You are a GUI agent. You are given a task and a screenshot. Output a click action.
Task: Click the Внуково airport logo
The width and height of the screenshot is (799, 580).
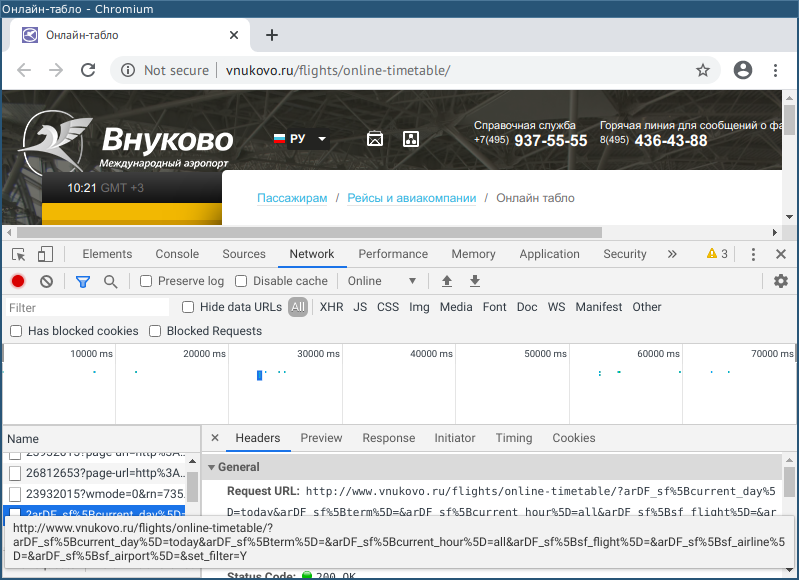(126, 141)
